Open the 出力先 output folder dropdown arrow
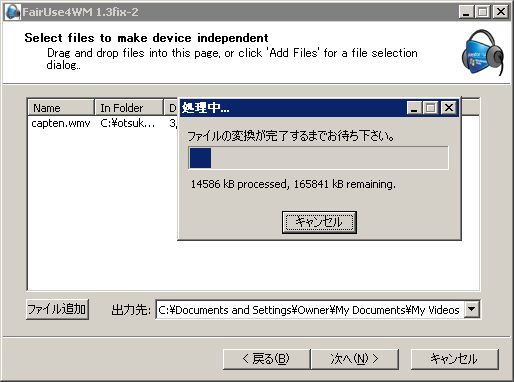514x382 pixels. tap(472, 309)
